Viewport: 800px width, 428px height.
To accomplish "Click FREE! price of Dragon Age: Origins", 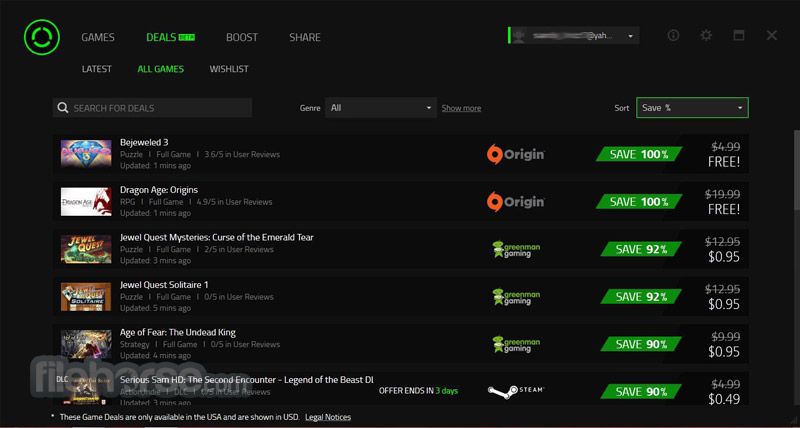I will click(724, 210).
